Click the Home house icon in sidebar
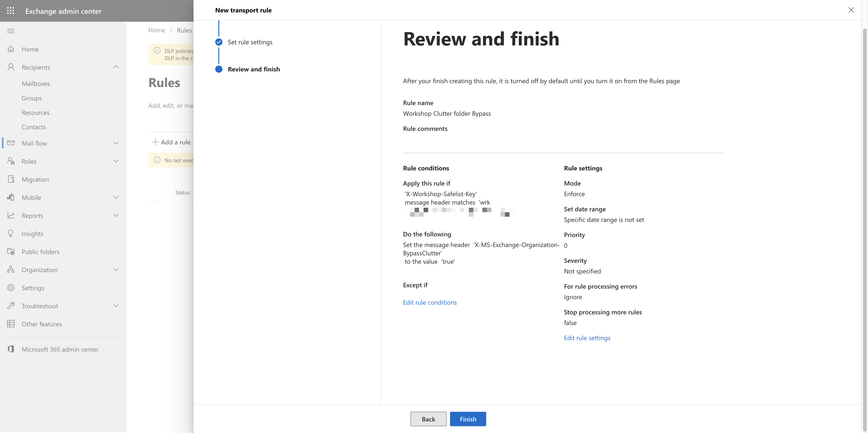 point(11,49)
